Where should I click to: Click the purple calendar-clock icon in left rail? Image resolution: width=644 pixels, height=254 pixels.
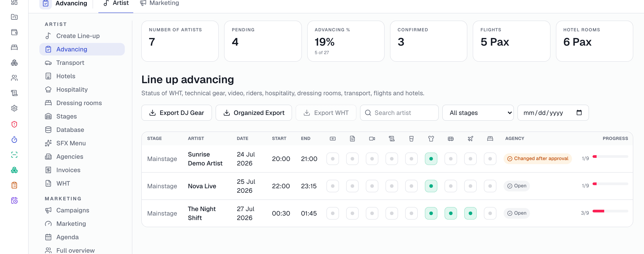(x=14, y=201)
